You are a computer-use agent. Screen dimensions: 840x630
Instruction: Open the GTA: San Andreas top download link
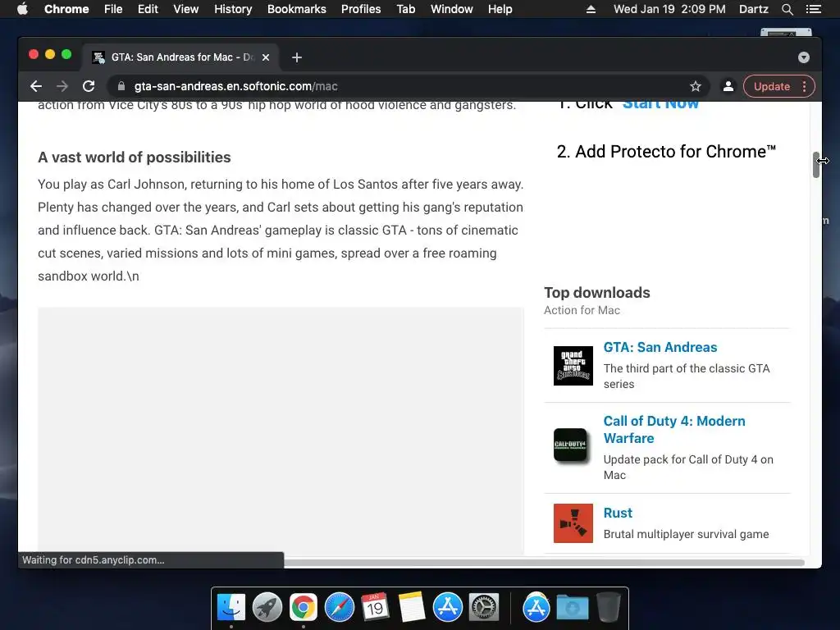click(x=660, y=347)
